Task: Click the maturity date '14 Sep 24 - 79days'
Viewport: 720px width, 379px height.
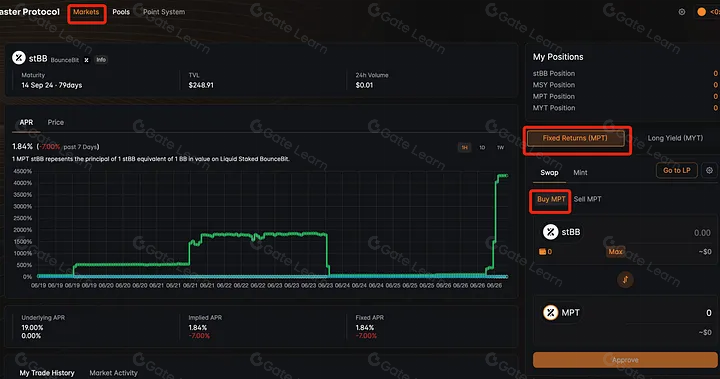Action: [52, 85]
